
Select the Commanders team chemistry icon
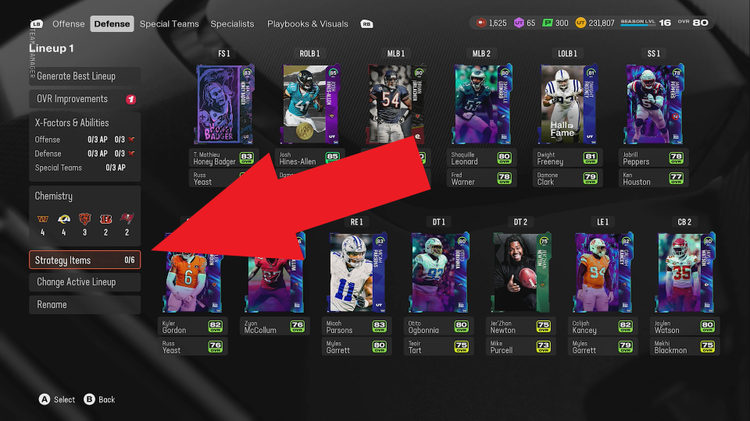(41, 218)
